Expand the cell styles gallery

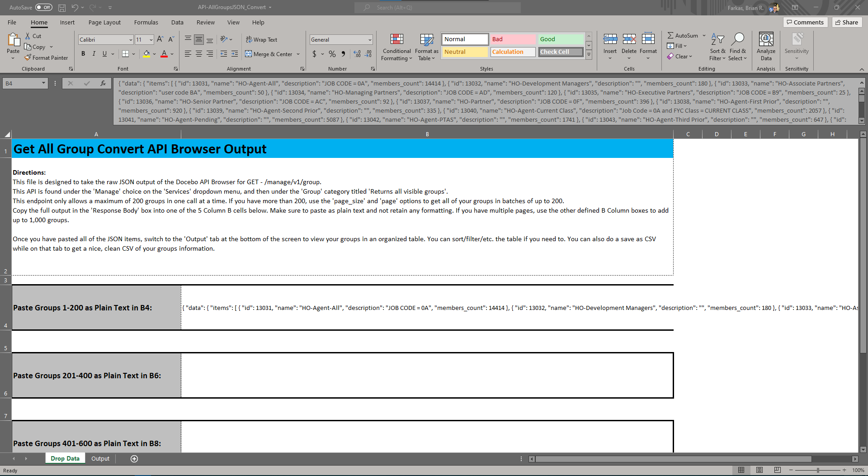(589, 55)
